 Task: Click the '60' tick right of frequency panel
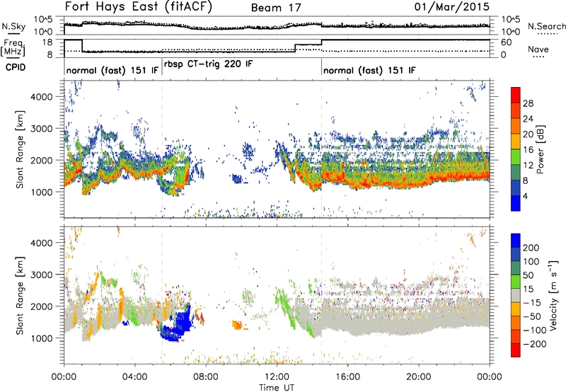point(507,42)
